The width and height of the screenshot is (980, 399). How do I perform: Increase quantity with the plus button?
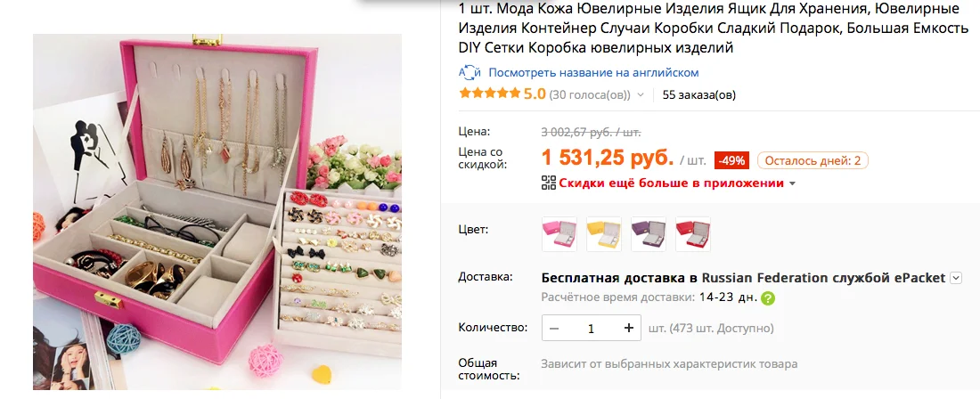point(629,328)
